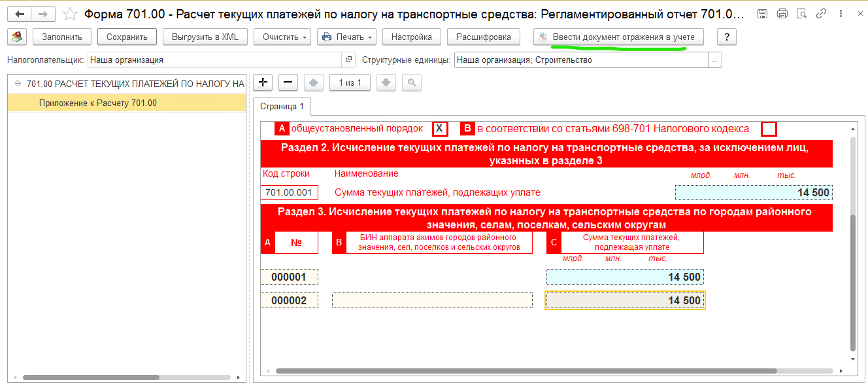Switch to the Страница 1 tab
The image size is (868, 388).
tap(282, 107)
